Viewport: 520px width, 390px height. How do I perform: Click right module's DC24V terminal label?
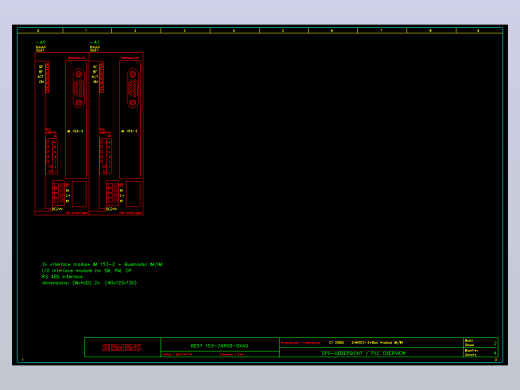click(x=111, y=209)
